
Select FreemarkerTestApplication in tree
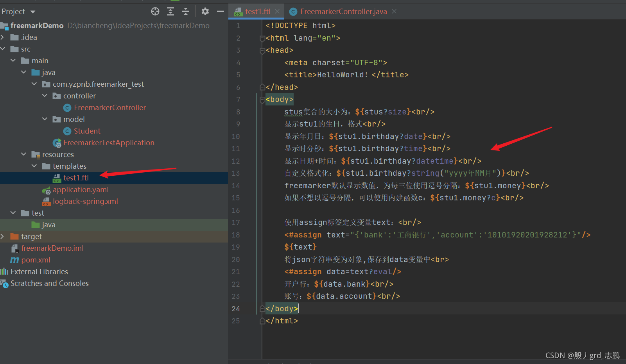point(109,143)
